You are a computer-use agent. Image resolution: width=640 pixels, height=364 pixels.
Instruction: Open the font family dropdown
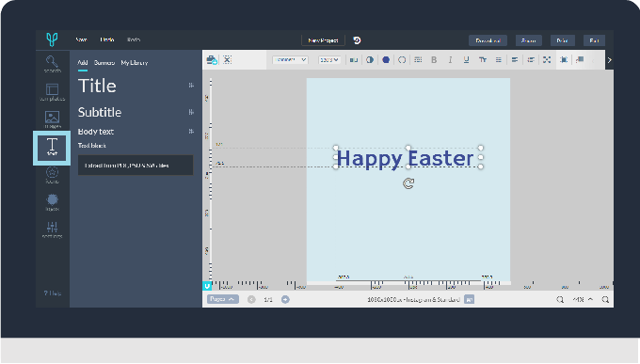pos(290,59)
